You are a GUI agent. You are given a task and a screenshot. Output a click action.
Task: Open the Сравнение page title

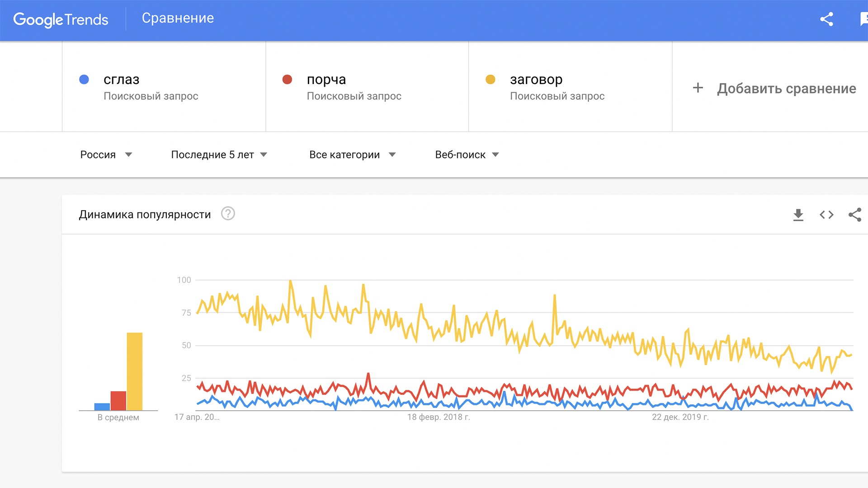(x=178, y=18)
